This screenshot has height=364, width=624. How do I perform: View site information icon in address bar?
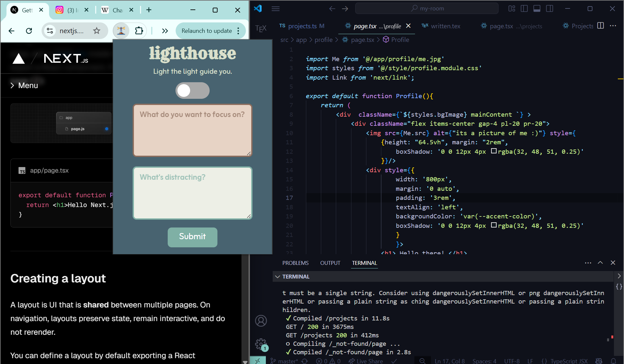(50, 31)
